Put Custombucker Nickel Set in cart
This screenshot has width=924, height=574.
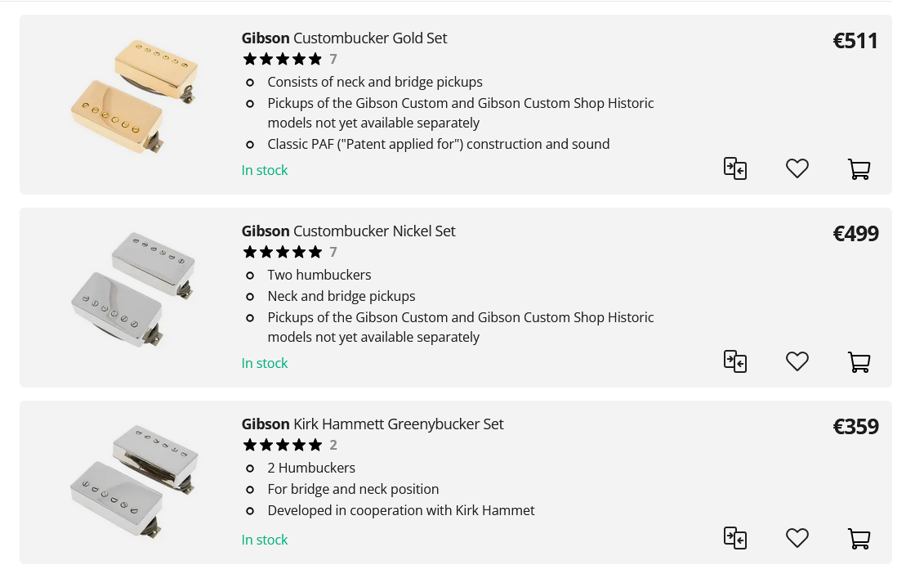click(x=859, y=362)
